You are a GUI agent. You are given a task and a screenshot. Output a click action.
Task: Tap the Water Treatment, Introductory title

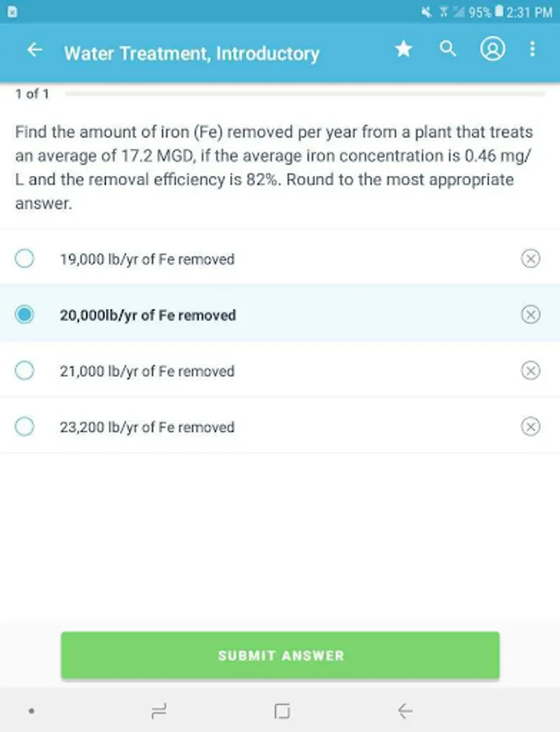click(x=192, y=54)
